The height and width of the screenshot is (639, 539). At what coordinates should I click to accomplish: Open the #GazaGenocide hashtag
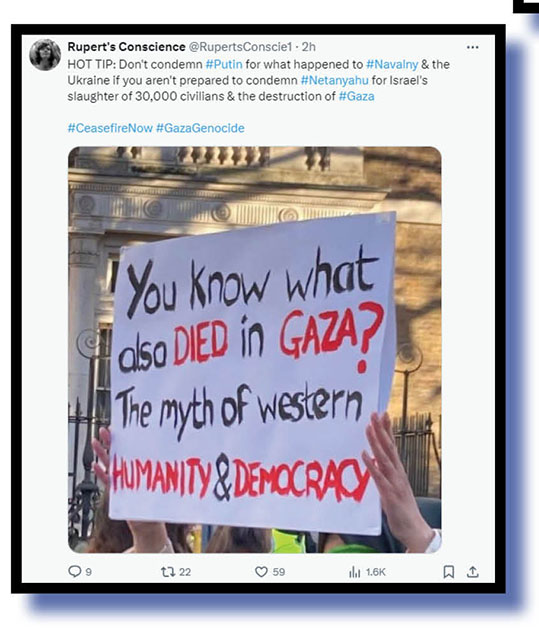[200, 128]
